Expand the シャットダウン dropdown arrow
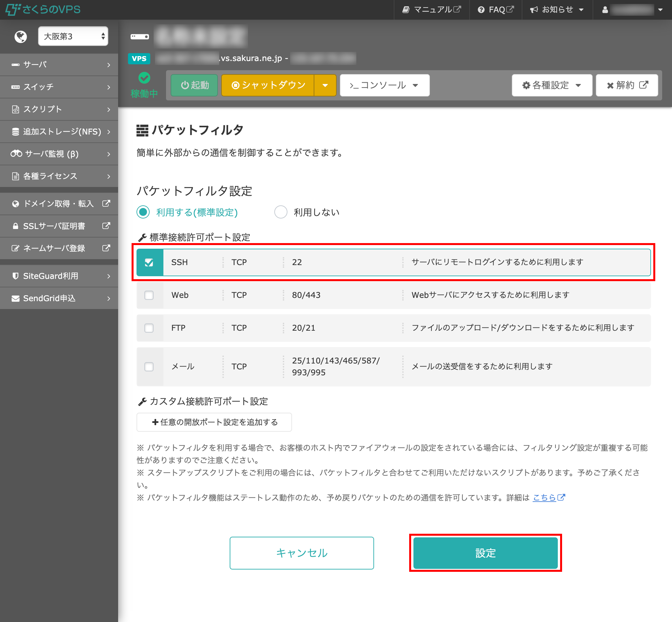 click(x=325, y=86)
